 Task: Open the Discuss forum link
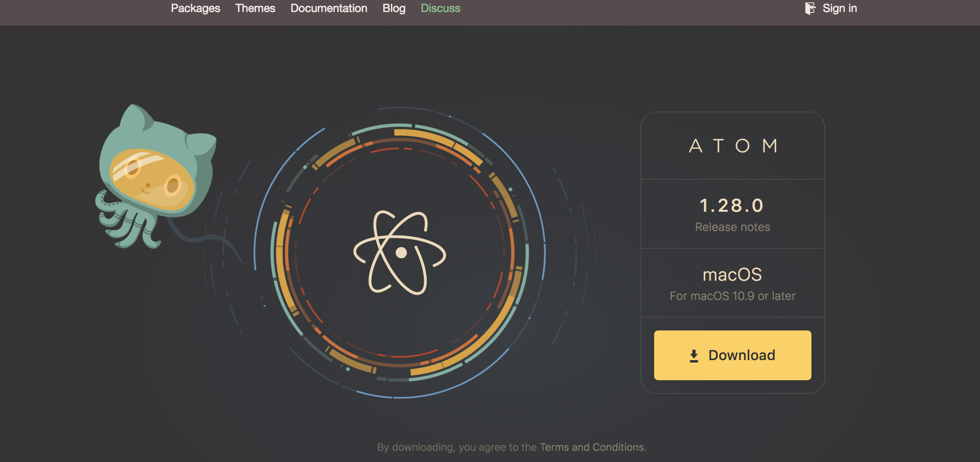440,8
